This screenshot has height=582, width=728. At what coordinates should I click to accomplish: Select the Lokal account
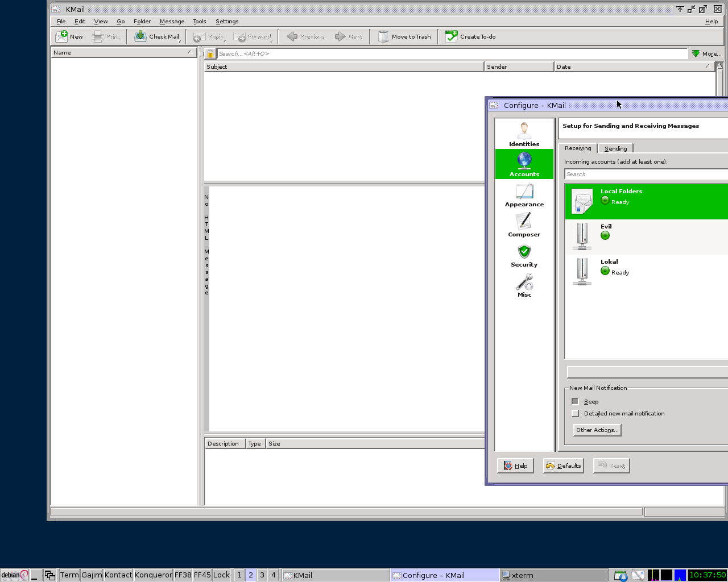647,272
